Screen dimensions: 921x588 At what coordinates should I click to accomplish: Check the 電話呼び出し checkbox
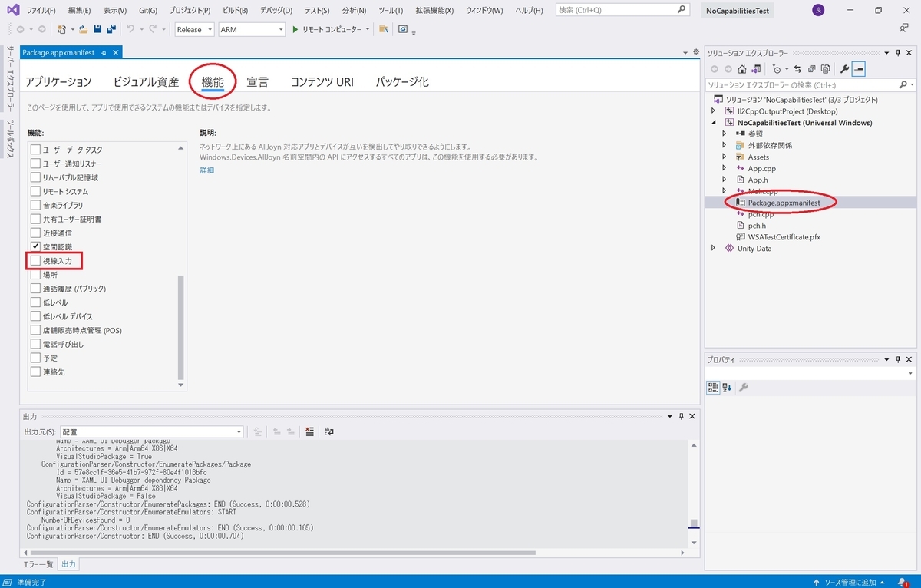pyautogui.click(x=35, y=344)
